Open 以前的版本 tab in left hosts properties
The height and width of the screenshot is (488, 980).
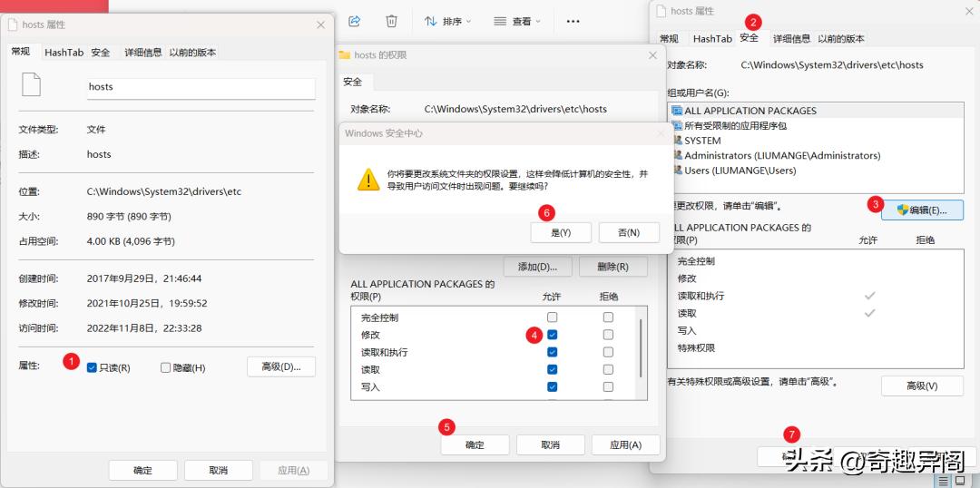coord(192,53)
